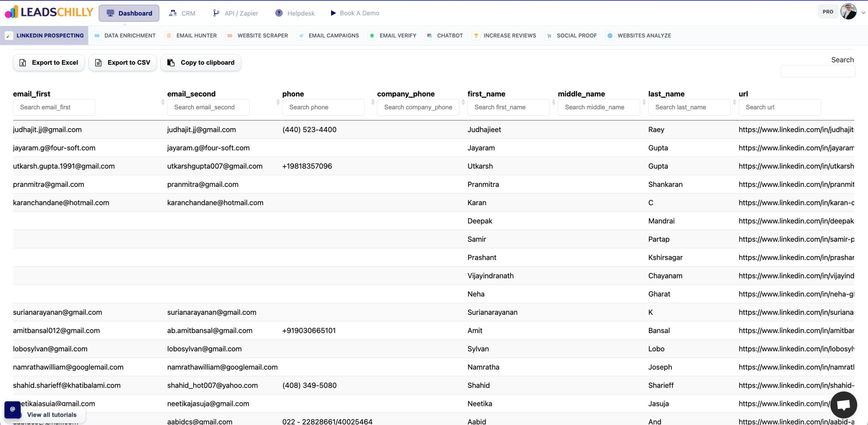Click the PRO badge
This screenshot has width=868, height=425.
click(x=828, y=12)
